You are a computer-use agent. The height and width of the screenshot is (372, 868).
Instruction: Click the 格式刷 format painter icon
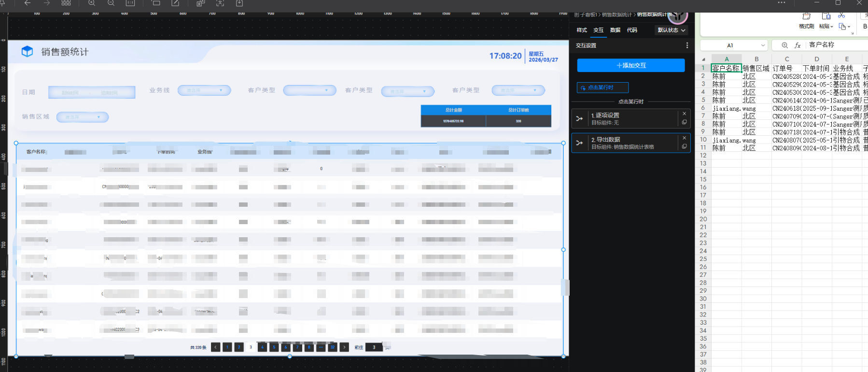806,17
